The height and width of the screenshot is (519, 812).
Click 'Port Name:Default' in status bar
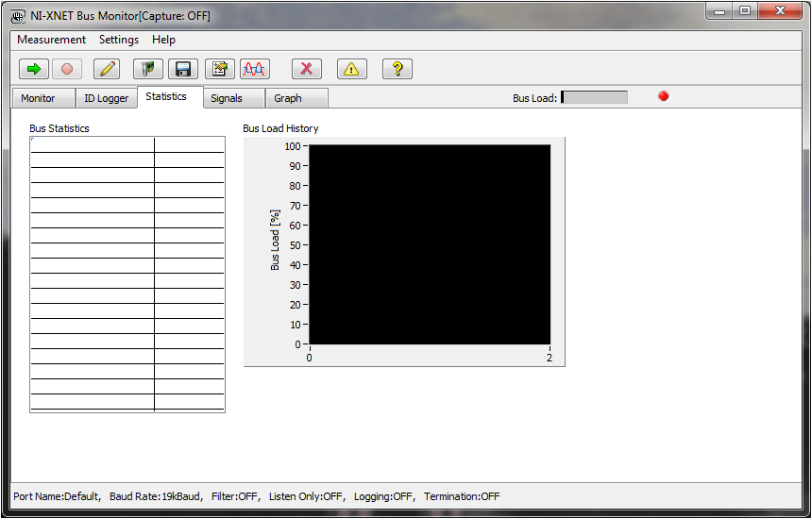click(56, 496)
